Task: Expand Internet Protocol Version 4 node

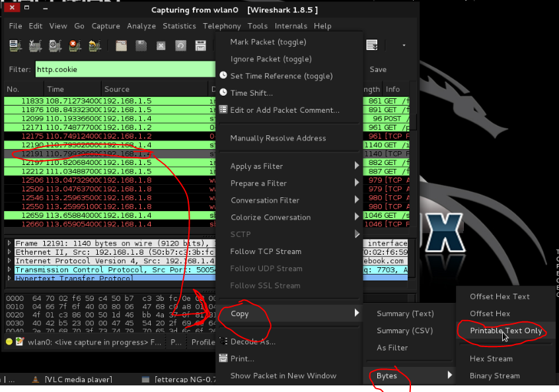Action: tap(9, 261)
